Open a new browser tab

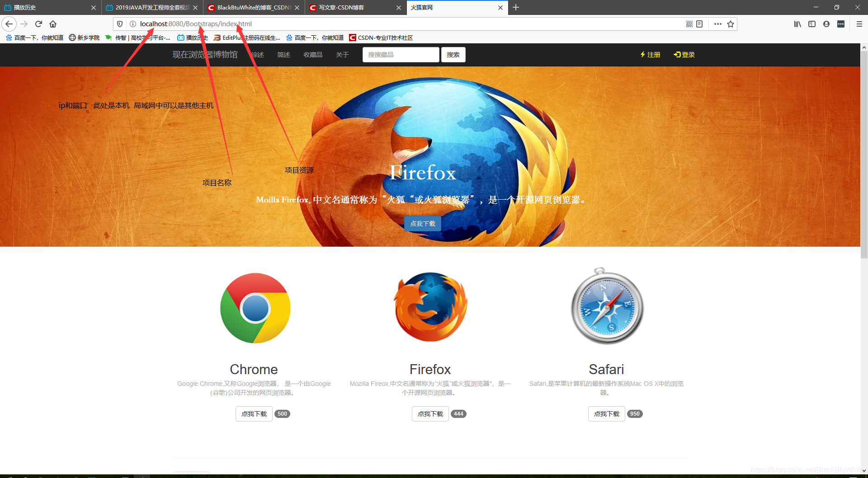516,7
